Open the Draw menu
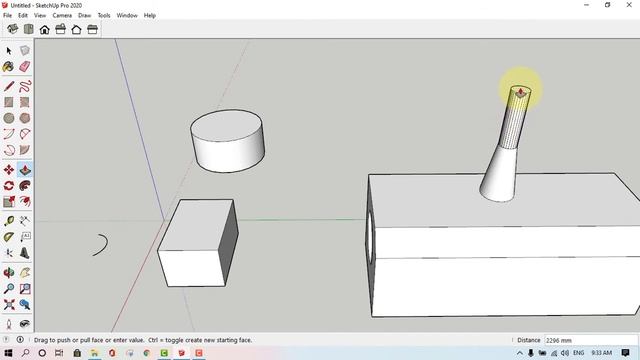 [84, 16]
